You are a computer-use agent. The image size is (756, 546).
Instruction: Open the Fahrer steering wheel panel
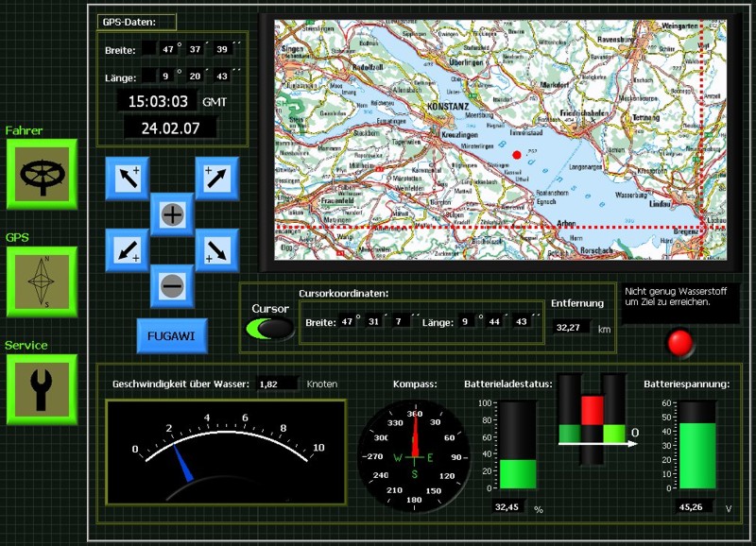[42, 174]
